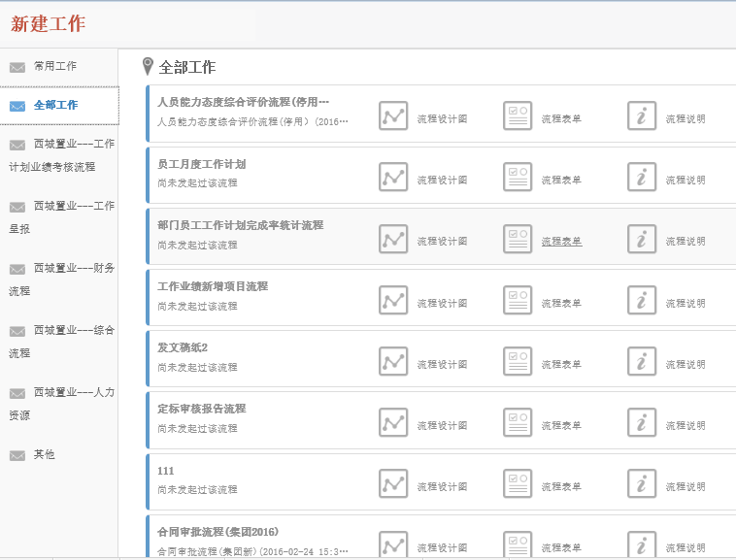Select 全部工作 in the sidebar
The width and height of the screenshot is (736, 560).
55,105
